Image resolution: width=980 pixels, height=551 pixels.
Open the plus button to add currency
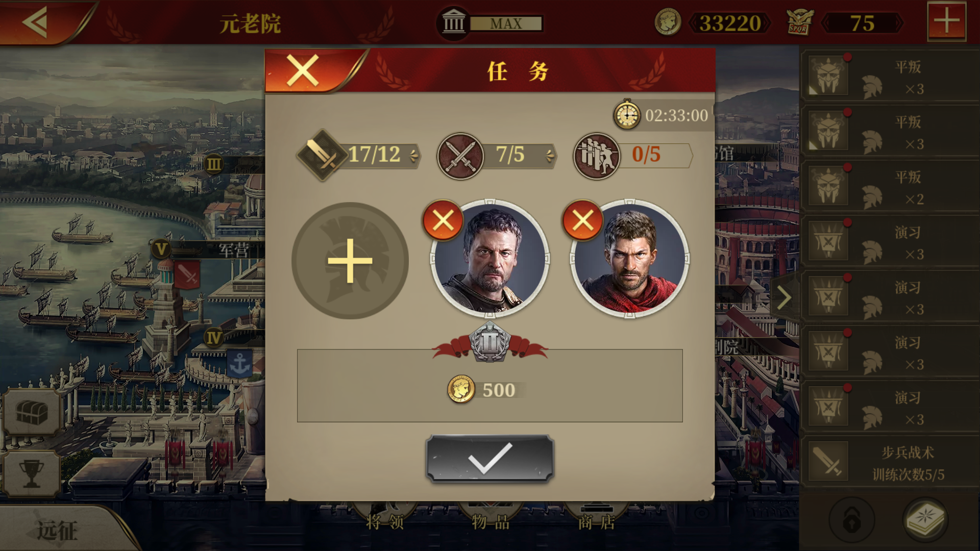pos(946,21)
